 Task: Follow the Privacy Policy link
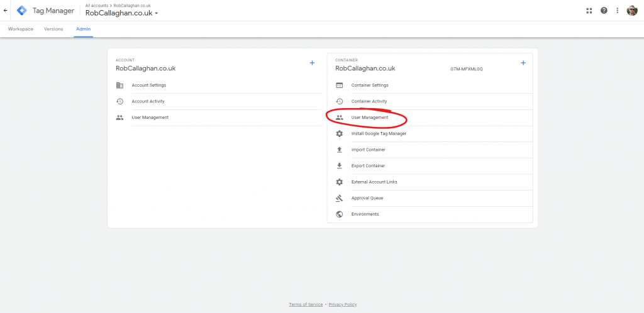(x=343, y=304)
